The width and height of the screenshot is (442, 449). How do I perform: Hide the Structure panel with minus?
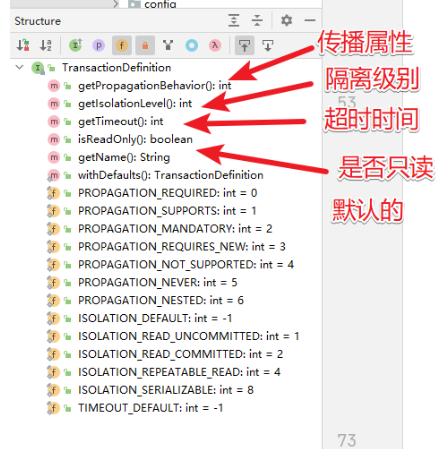(x=310, y=20)
